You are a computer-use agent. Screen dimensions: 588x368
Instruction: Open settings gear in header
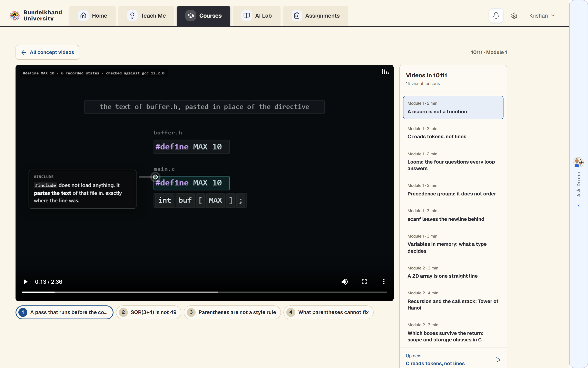[514, 16]
